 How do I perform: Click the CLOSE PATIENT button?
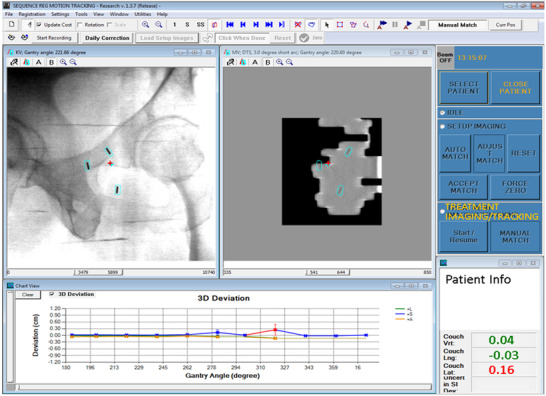(515, 87)
